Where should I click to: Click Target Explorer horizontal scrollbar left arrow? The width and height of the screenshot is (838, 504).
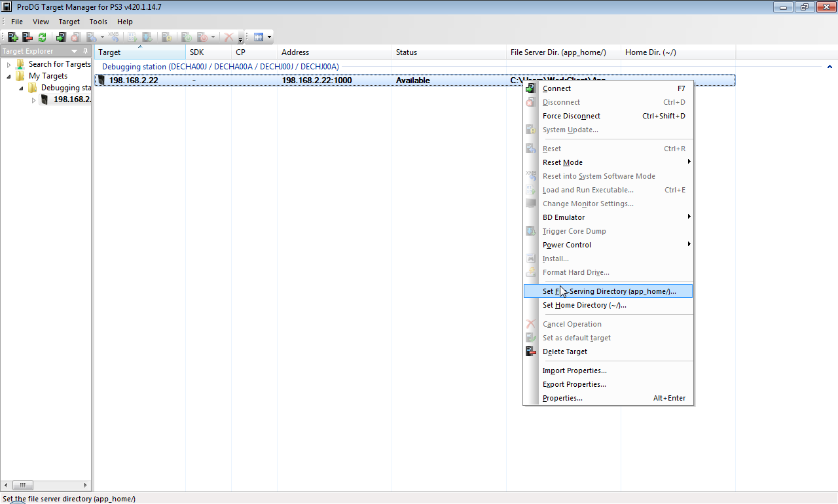[x=7, y=485]
